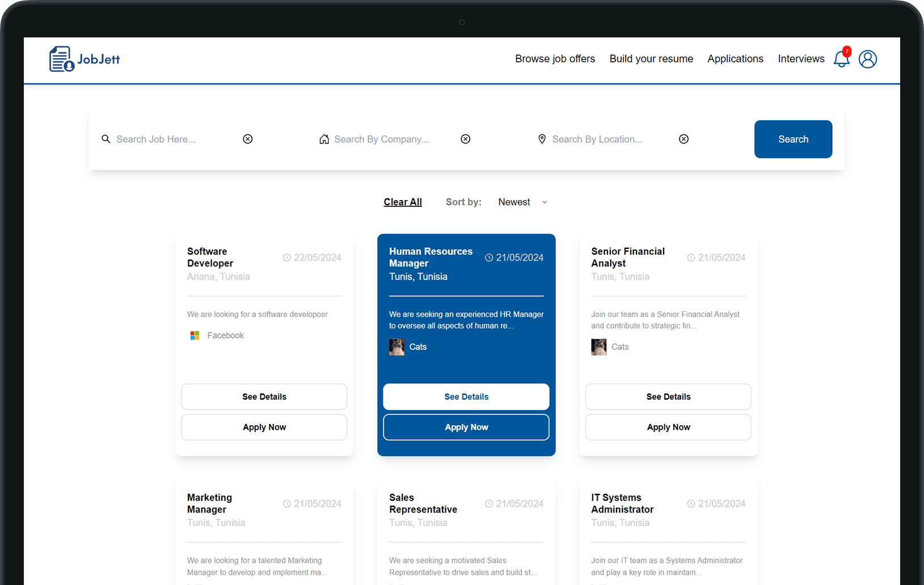Expand the Sort by Newest dropdown
The height and width of the screenshot is (585, 924).
click(522, 202)
